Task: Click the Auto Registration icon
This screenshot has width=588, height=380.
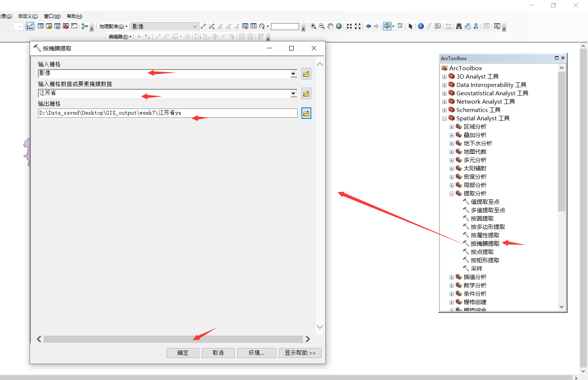Action: [x=212, y=26]
